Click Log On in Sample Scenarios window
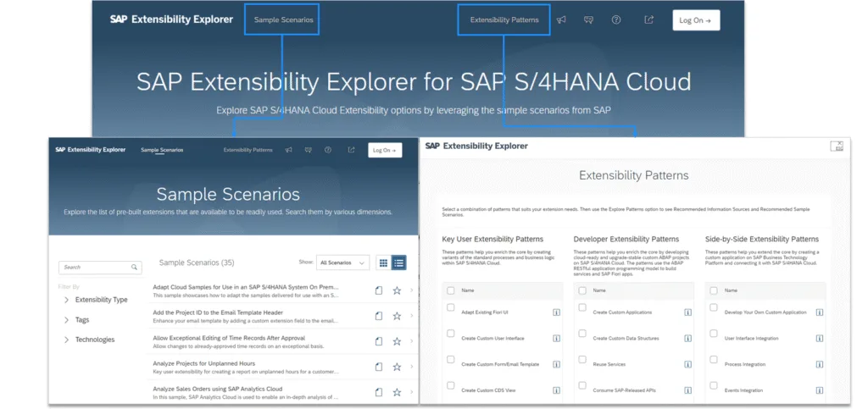This screenshot has height=409, width=868. click(385, 150)
